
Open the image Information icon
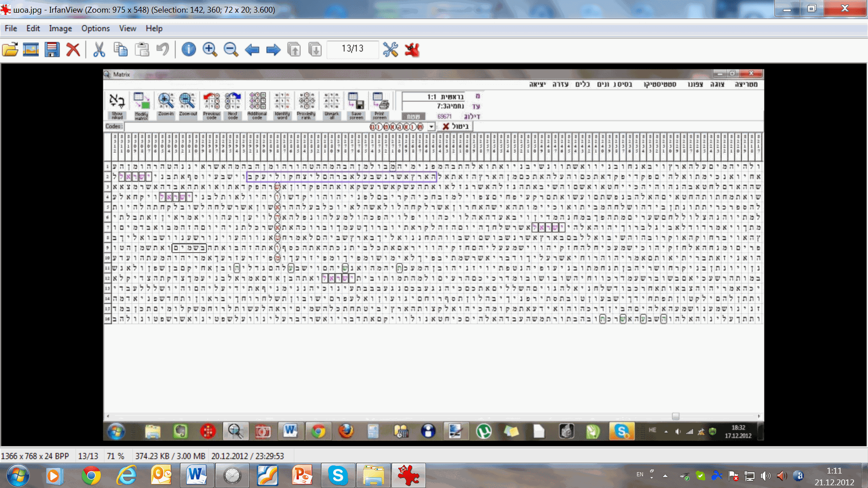[189, 49]
